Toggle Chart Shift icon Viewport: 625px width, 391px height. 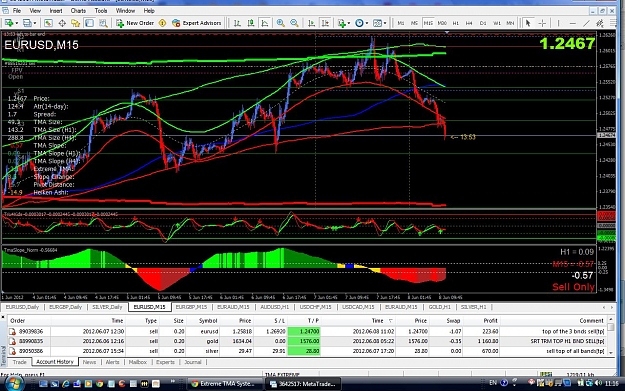point(325,23)
